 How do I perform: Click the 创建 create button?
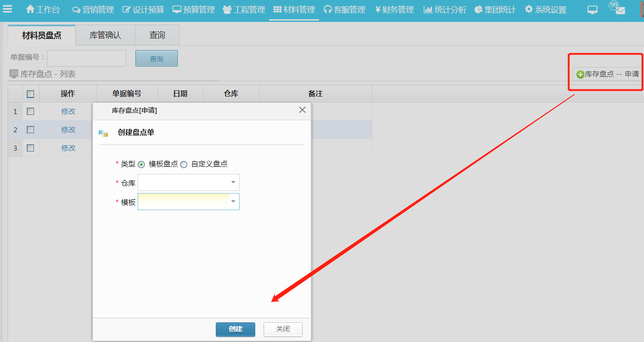pyautogui.click(x=235, y=329)
